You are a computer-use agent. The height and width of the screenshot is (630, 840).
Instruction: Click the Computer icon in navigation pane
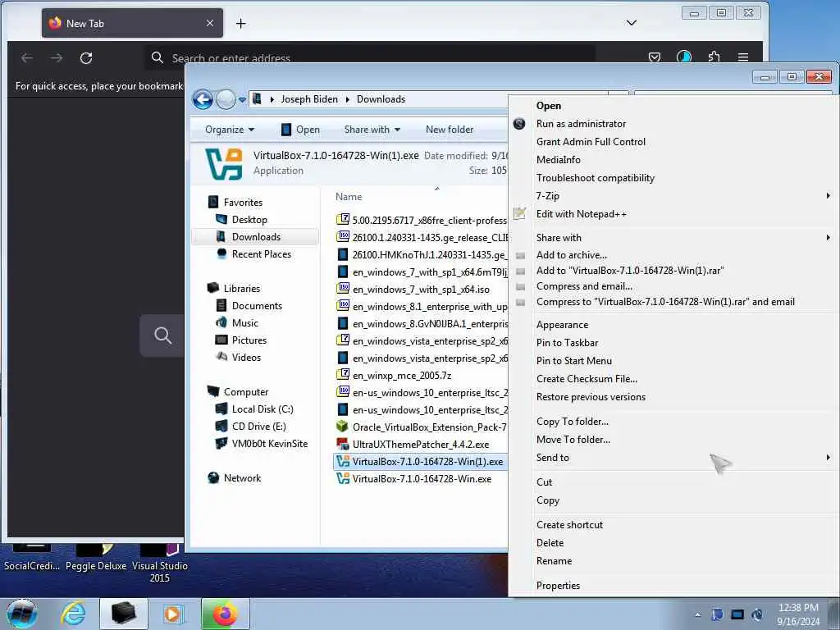click(x=213, y=391)
